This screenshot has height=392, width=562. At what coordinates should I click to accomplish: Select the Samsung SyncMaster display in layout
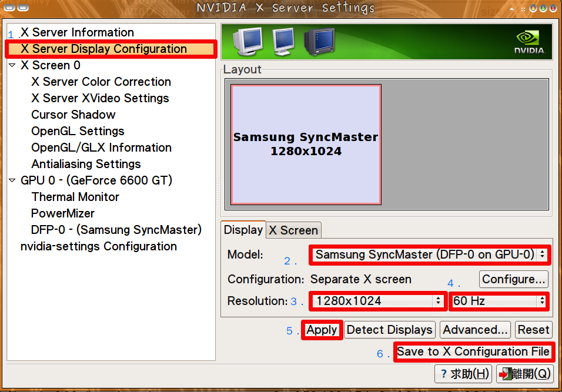tap(306, 145)
